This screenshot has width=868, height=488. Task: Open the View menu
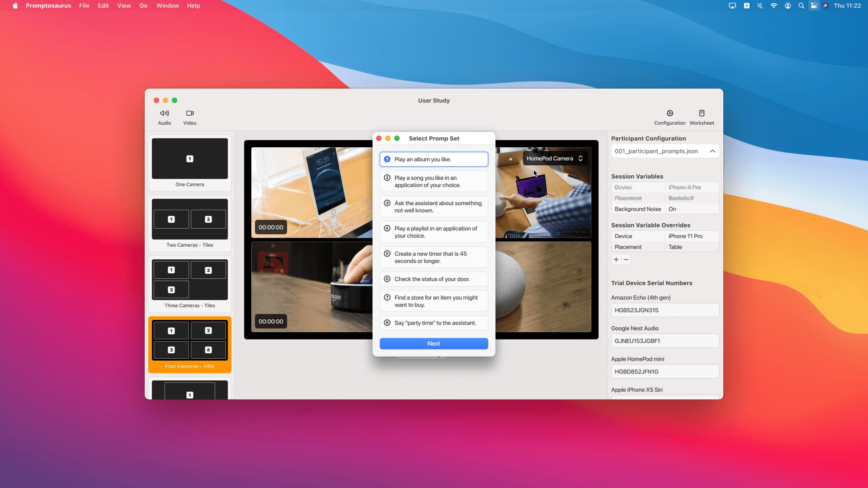point(124,6)
